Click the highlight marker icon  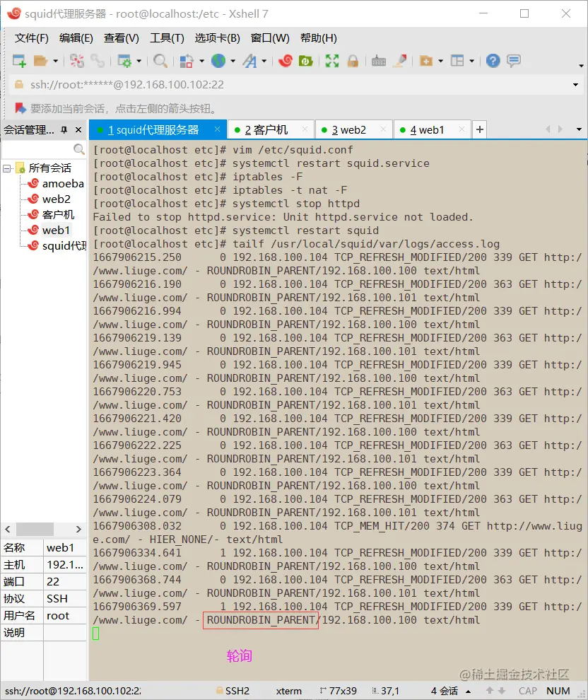(x=400, y=61)
